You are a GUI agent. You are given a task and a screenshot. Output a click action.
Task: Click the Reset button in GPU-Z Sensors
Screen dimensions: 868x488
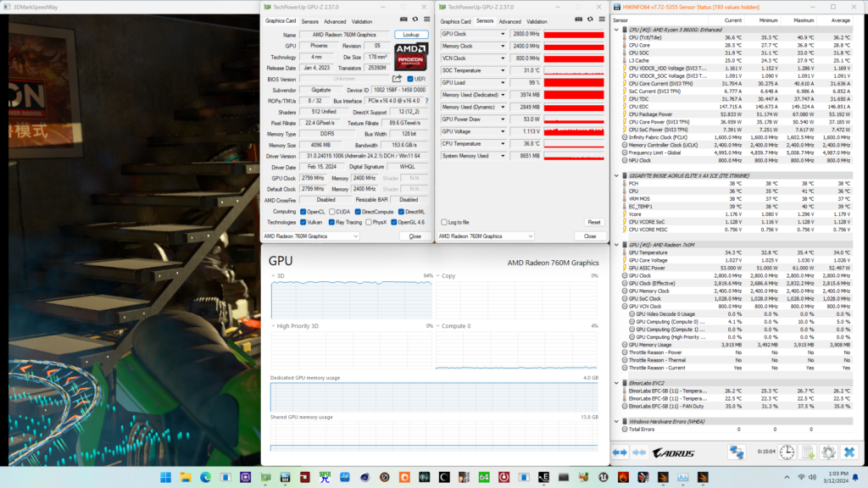tap(594, 223)
